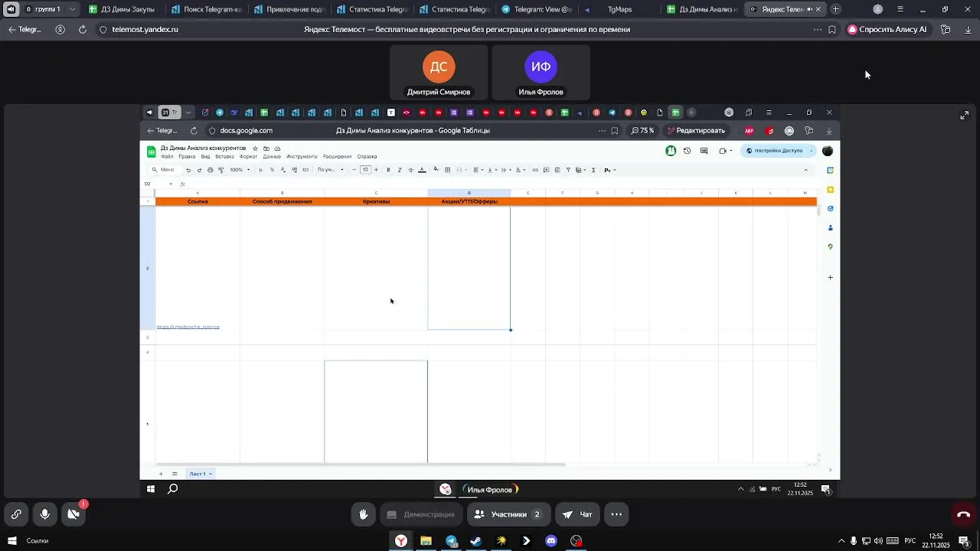Open version history clock icon in Sheets
The image size is (980, 551).
point(687,151)
